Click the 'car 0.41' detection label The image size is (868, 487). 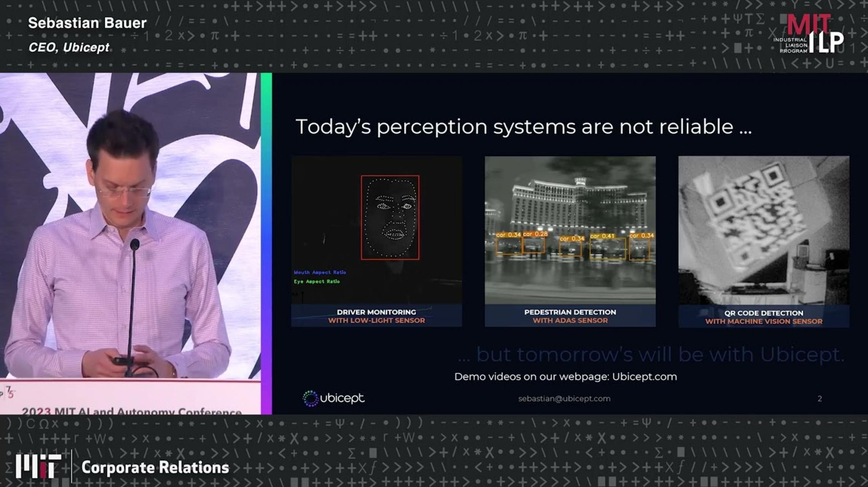pyautogui.click(x=602, y=236)
